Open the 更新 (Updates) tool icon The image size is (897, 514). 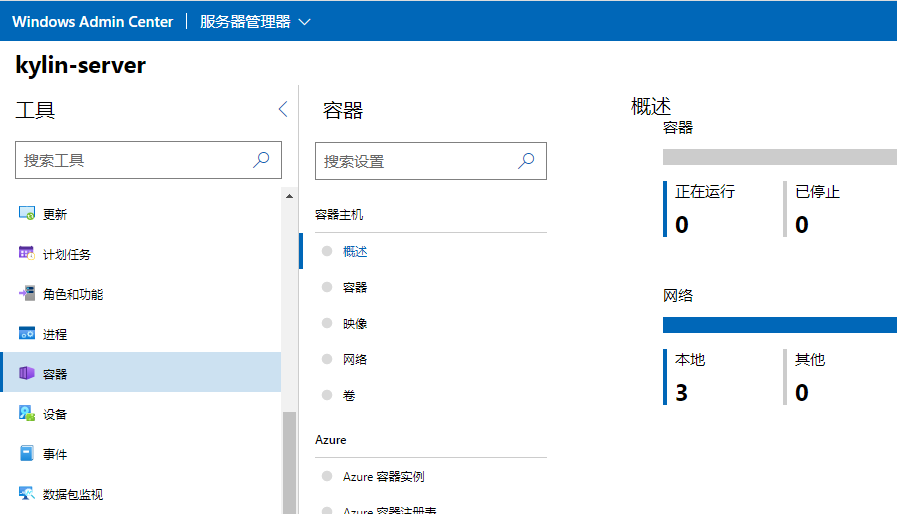(x=27, y=213)
